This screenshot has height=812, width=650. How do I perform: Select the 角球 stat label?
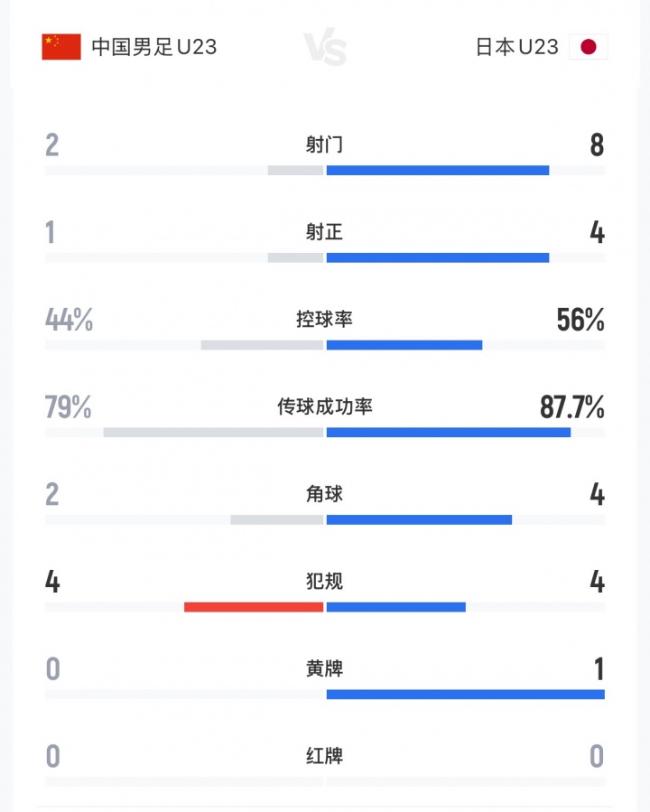tap(324, 494)
